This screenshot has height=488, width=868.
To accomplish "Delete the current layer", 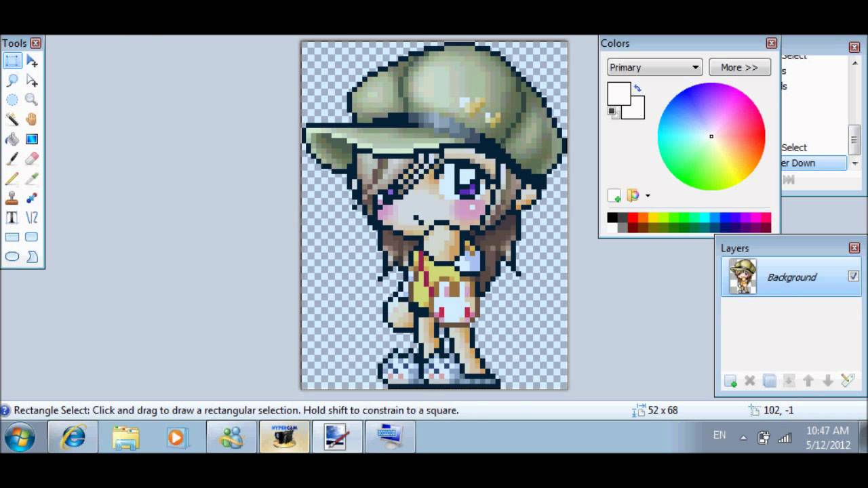I will pos(750,381).
